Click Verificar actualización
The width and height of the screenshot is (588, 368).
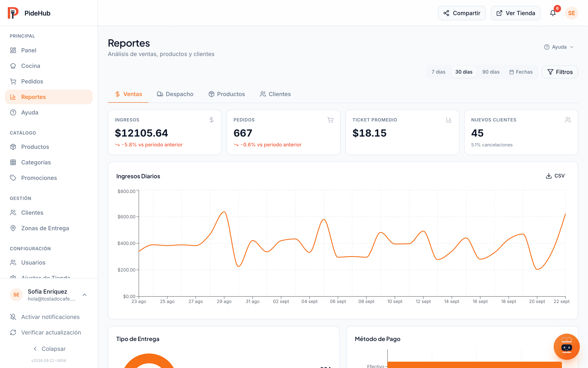click(49, 332)
